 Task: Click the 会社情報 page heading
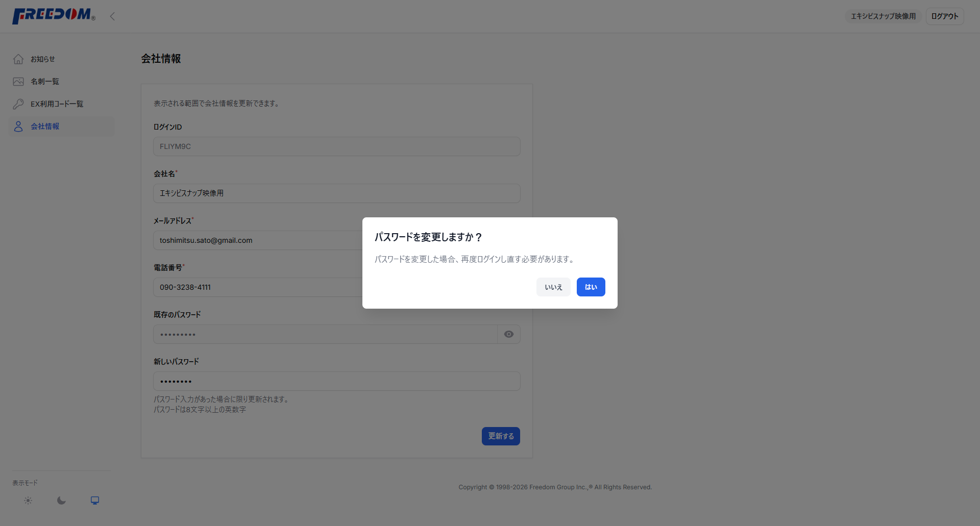tap(161, 59)
